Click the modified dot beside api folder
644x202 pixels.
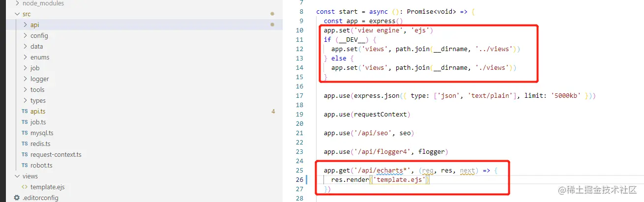click(x=272, y=25)
